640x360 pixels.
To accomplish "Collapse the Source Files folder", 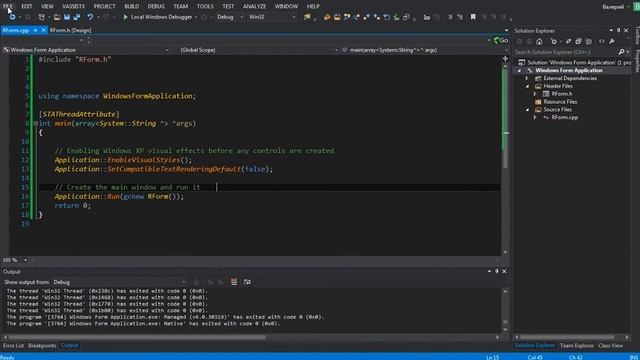I will click(x=527, y=110).
